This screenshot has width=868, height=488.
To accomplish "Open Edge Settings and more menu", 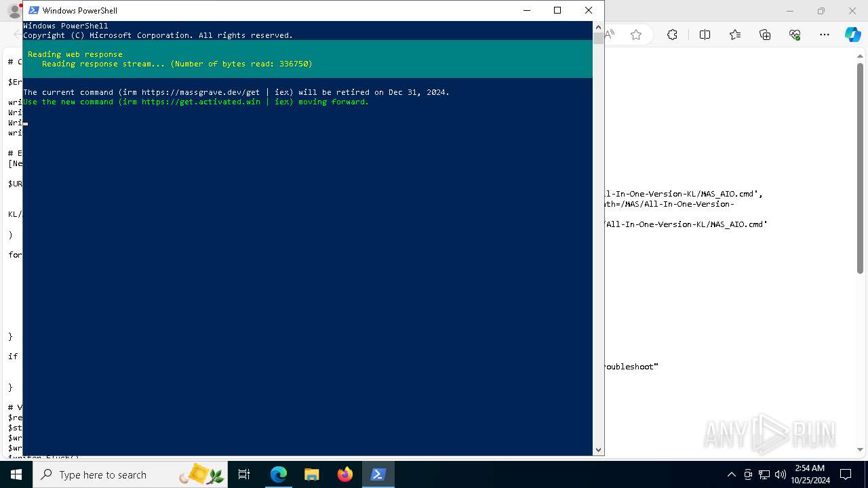I will point(825,35).
